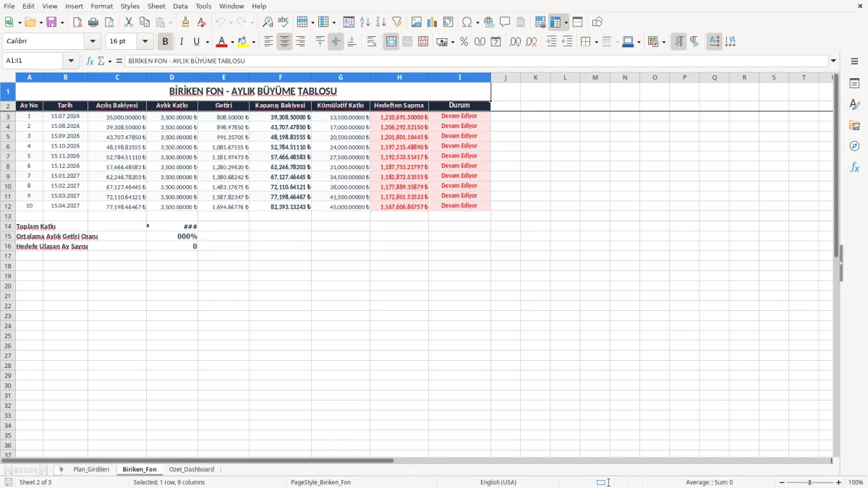Switch to the Ozet_Dashboard sheet tab
The height and width of the screenshot is (488, 868).
(x=192, y=470)
